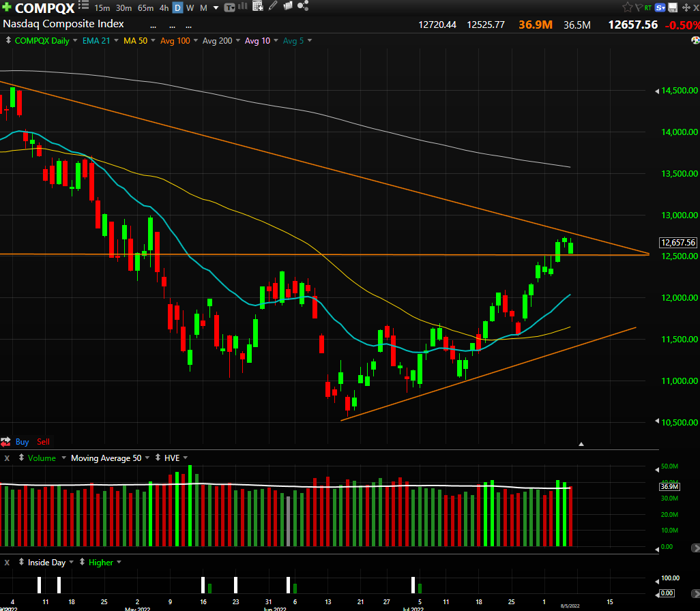Click the EMA 21 indicator label

click(96, 41)
